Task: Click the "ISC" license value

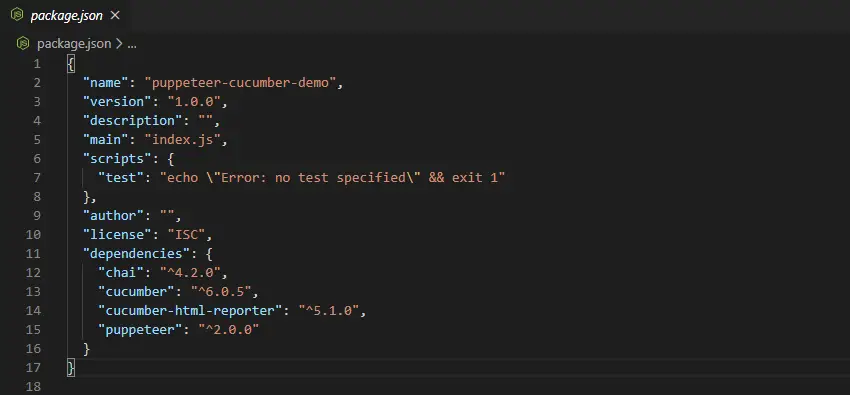Action: [186, 235]
